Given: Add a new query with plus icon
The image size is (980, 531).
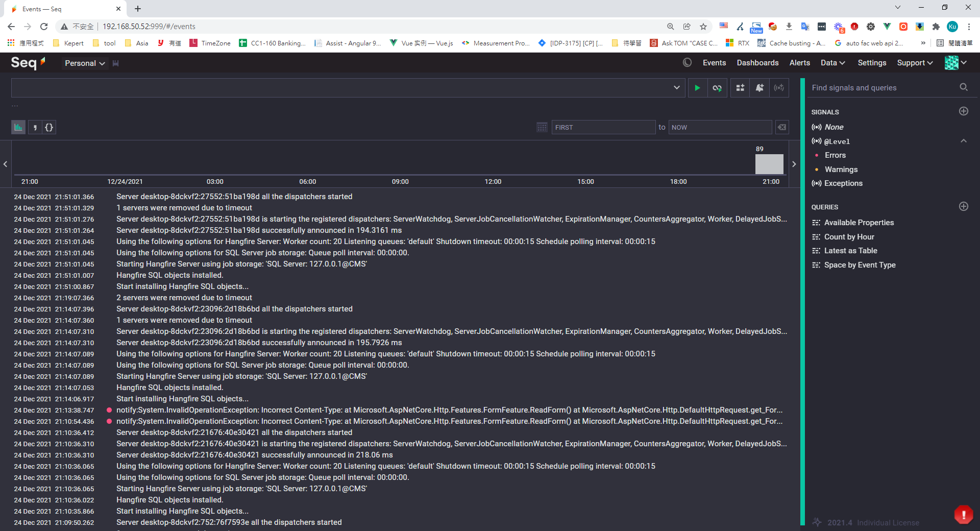Looking at the screenshot, I should point(963,206).
